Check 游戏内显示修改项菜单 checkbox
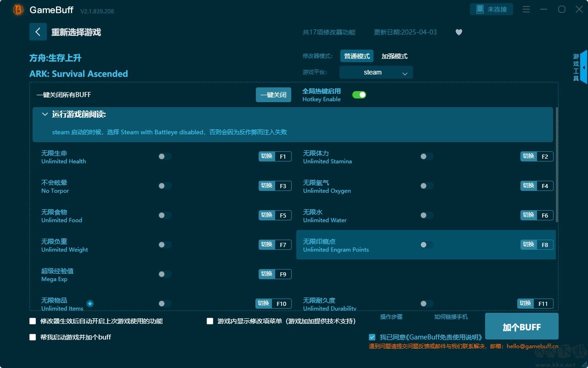The image size is (588, 368). [210, 321]
